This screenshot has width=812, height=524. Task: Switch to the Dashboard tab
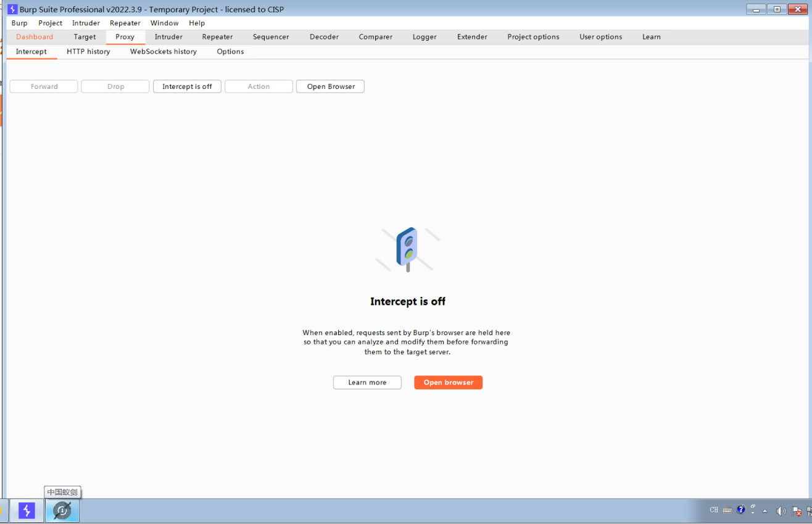point(35,37)
